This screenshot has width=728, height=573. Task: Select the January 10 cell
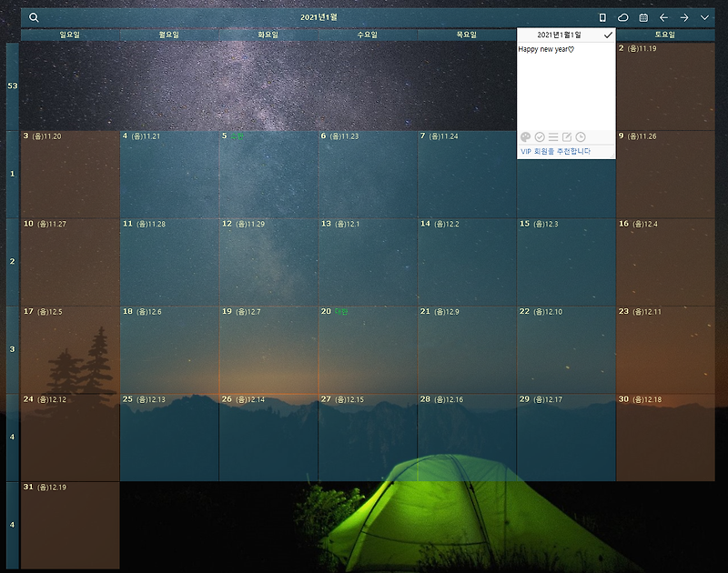pyautogui.click(x=70, y=262)
